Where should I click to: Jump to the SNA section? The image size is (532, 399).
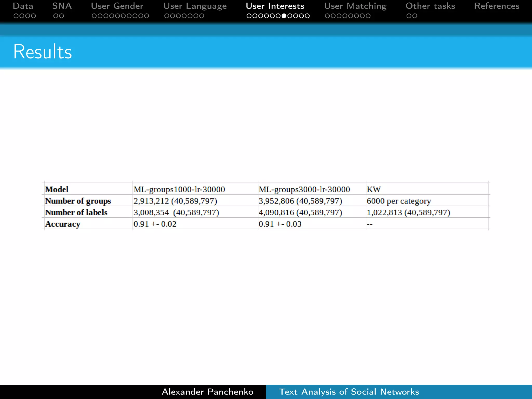coord(62,6)
